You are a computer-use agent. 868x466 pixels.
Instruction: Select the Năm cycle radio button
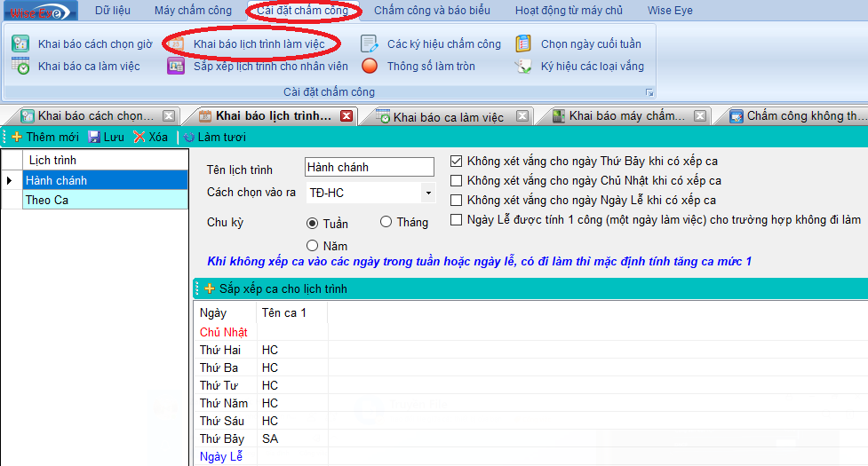[x=312, y=246]
